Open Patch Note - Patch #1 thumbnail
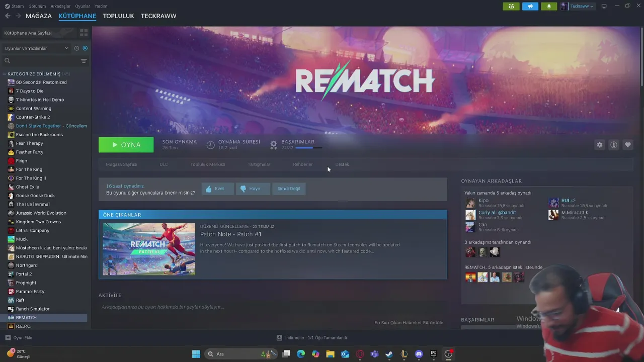644x362 pixels. click(149, 249)
